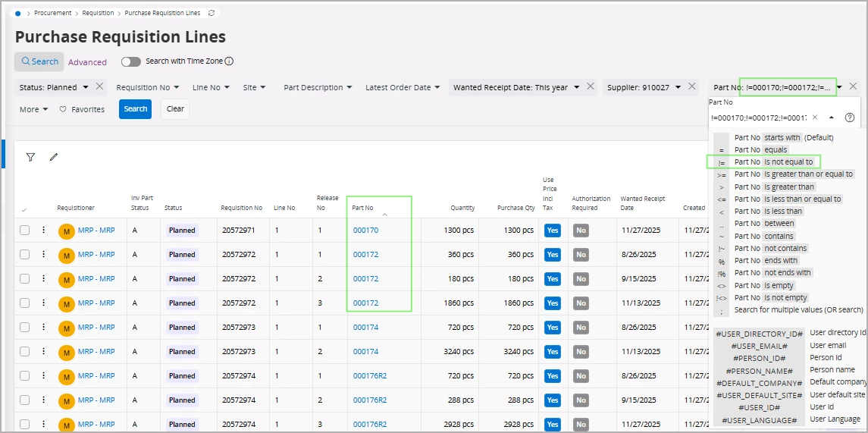Toggle the Search with Time Zone switch
Image resolution: width=868 pixels, height=433 pixels.
131,61
